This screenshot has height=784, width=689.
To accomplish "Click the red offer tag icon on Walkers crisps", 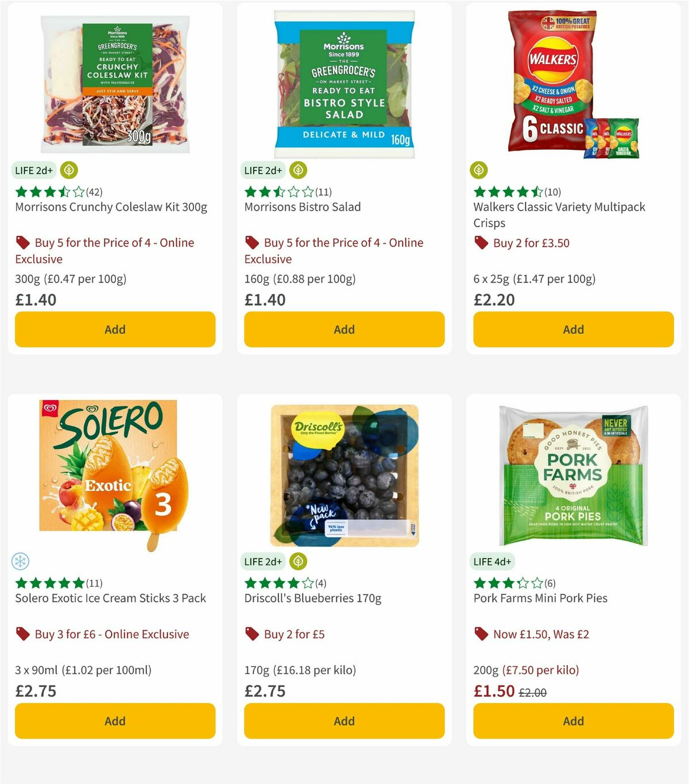I will [x=481, y=242].
